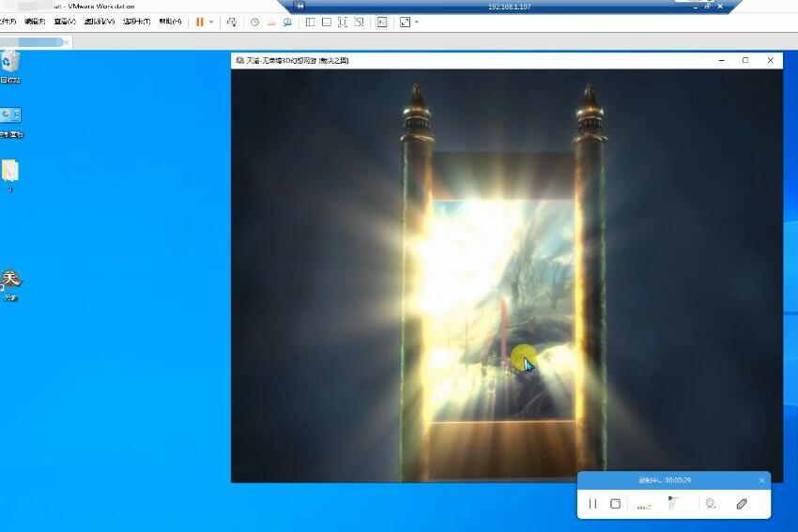This screenshot has height=532, width=798.
Task: Minimize the remote desktop connection bar
Action: (695, 7)
